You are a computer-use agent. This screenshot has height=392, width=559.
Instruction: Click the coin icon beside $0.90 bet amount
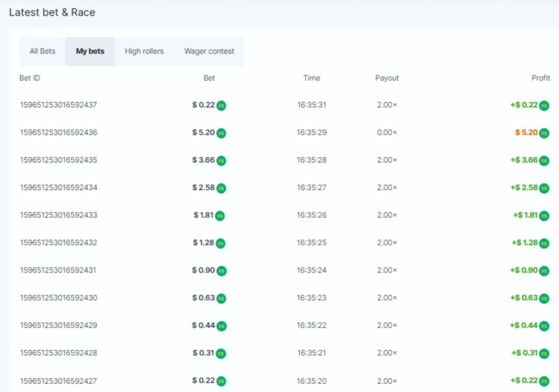click(221, 271)
